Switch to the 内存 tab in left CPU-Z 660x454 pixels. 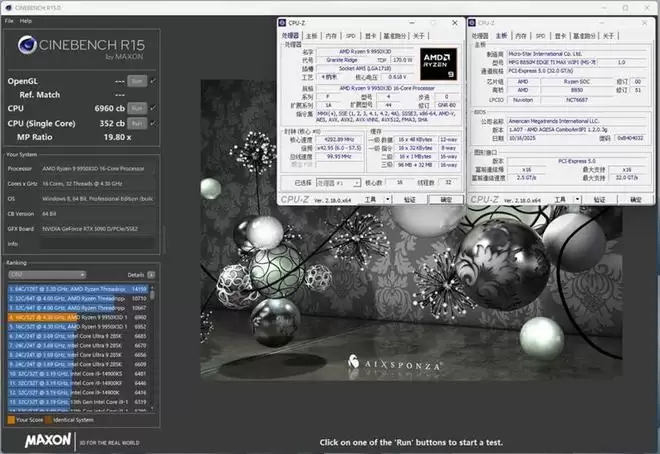click(329, 33)
